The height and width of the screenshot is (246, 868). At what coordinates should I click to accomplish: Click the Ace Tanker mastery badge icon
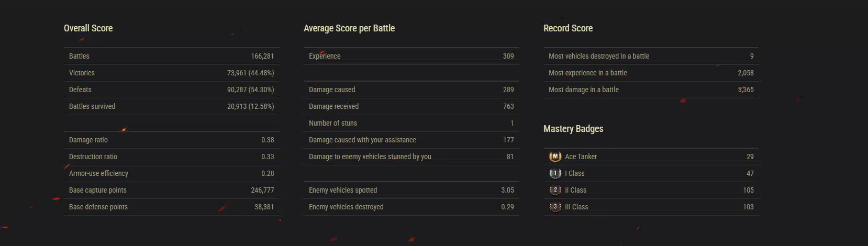tap(555, 156)
